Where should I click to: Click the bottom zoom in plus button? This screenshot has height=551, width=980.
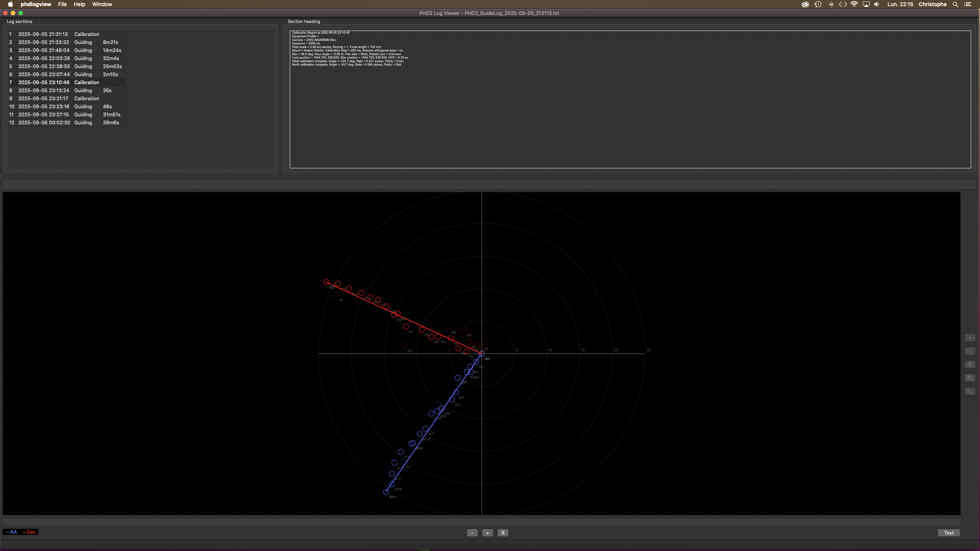tap(487, 533)
